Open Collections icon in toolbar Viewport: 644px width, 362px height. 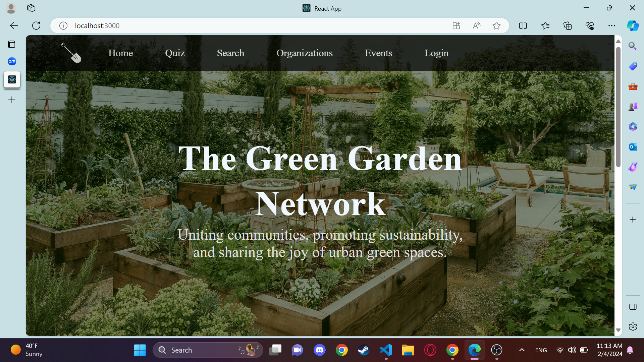pos(568,26)
